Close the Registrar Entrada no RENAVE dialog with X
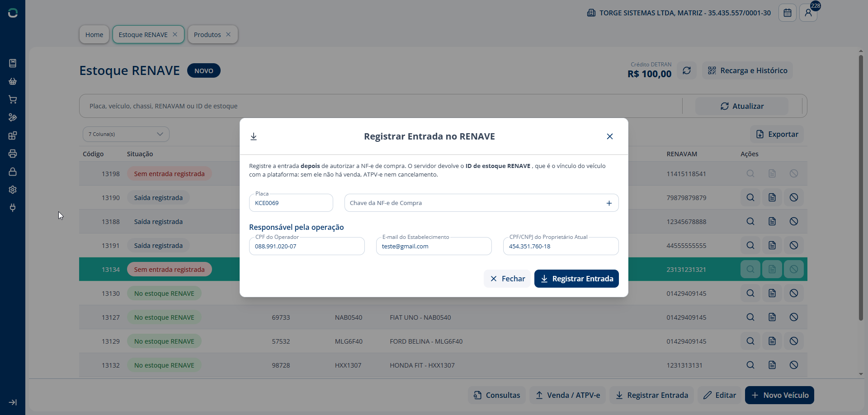Viewport: 868px width, 415px height. [610, 136]
